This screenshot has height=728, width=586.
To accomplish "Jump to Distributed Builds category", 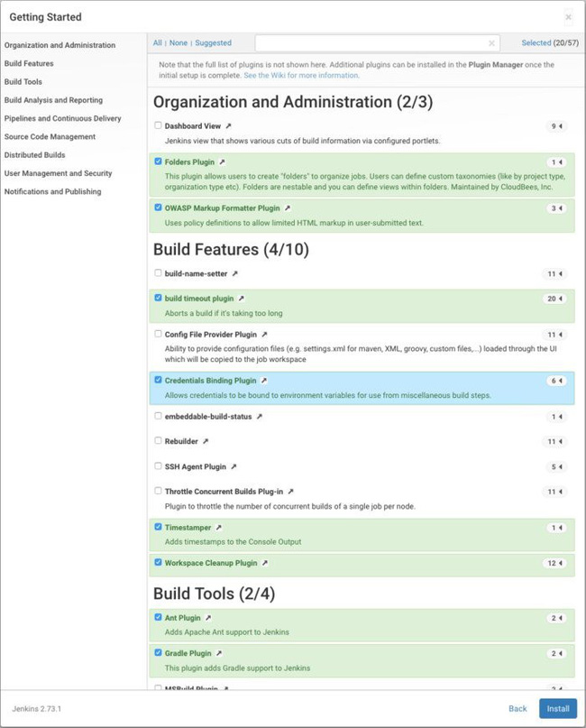I will [35, 154].
